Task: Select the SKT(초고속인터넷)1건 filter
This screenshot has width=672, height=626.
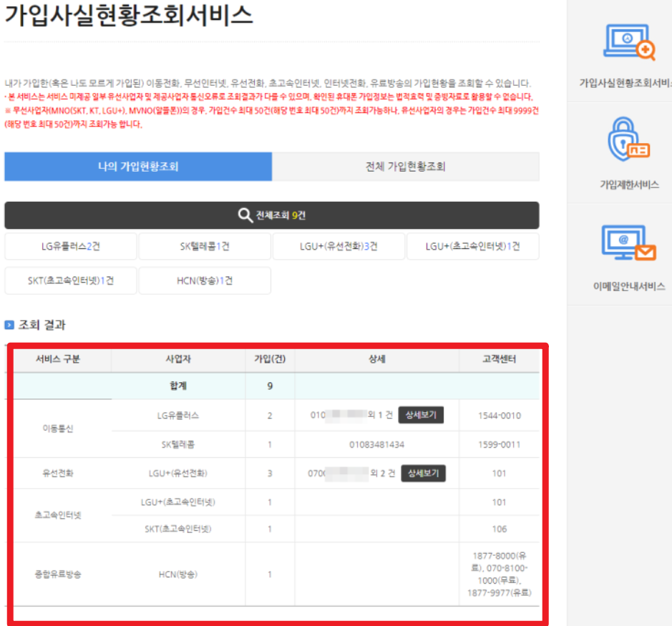Action: pyautogui.click(x=69, y=280)
